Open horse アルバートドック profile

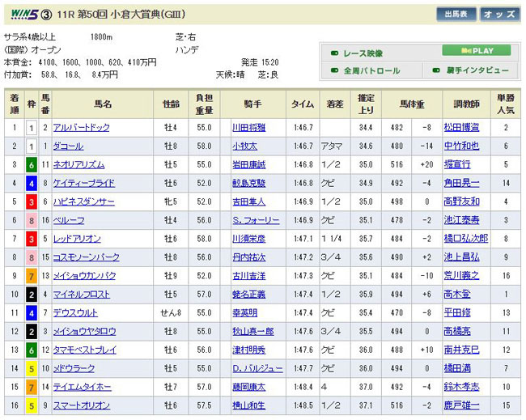(81, 128)
